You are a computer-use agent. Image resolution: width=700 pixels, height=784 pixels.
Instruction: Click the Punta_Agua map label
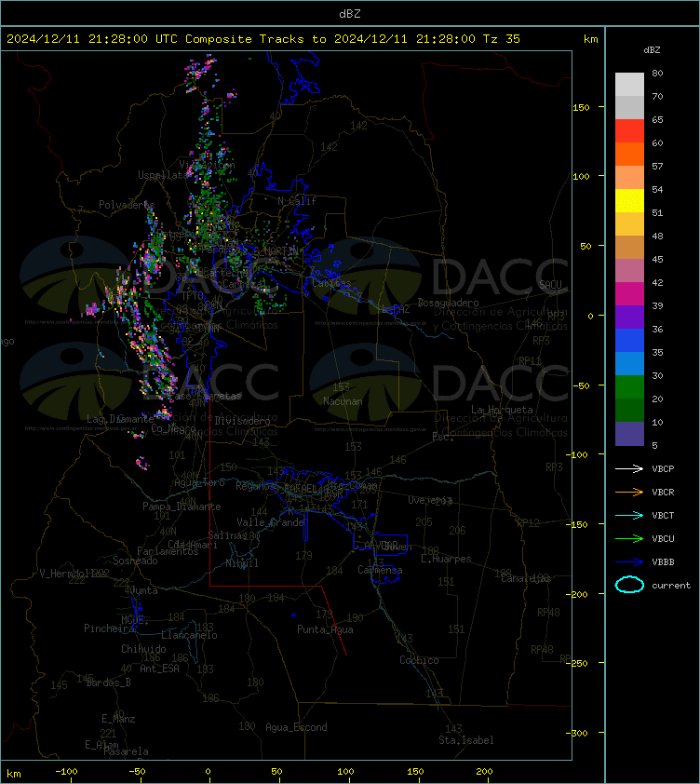(325, 629)
